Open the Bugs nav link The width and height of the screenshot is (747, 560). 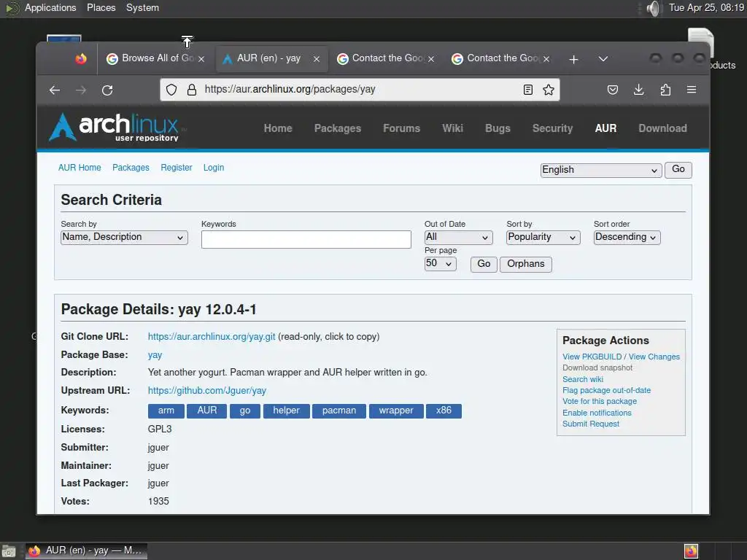pos(498,128)
